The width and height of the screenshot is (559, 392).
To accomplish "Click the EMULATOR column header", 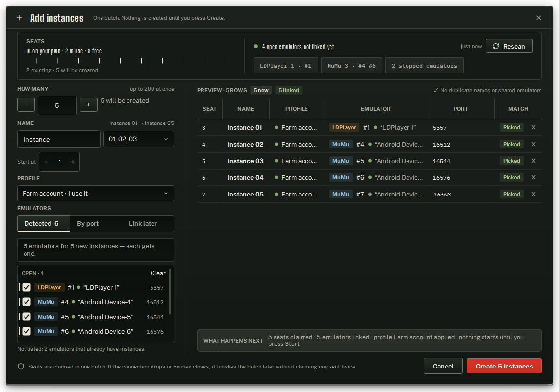I will [376, 109].
